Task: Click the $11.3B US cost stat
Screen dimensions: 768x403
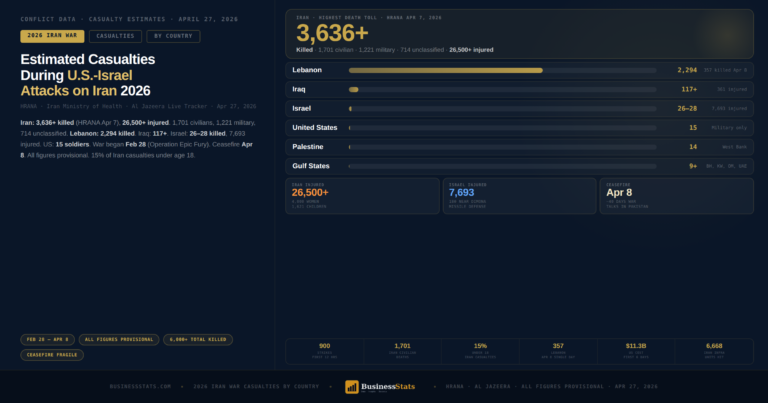Action: click(x=636, y=351)
